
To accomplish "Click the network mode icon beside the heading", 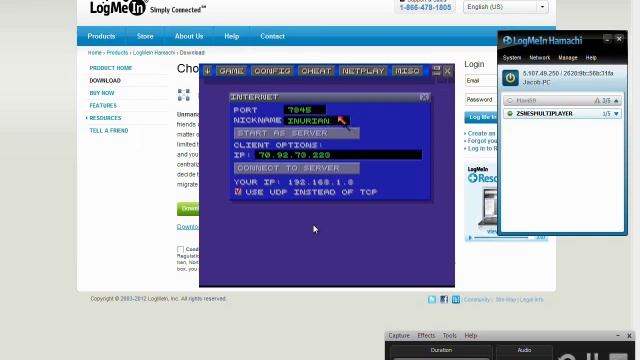I will coord(184,95).
